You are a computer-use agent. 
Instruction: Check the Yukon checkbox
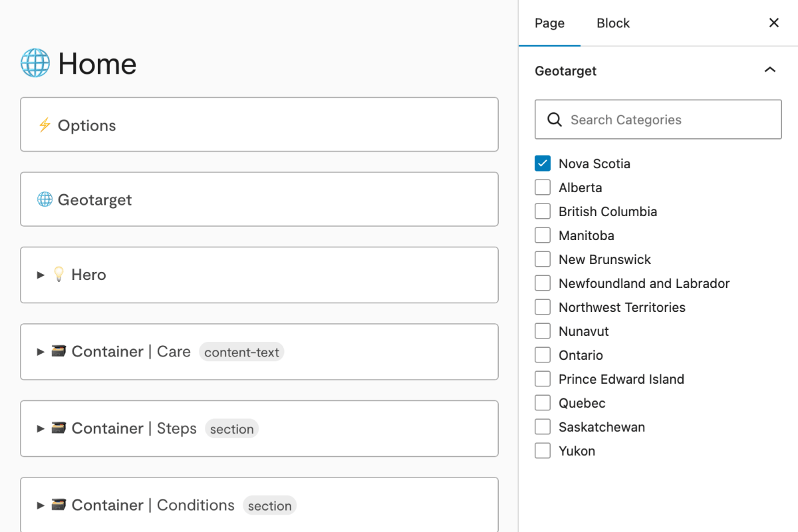(x=543, y=451)
